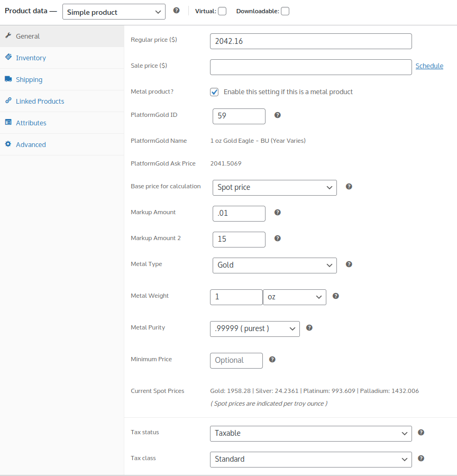Viewport: 457px width, 476px height.
Task: Toggle the Downloadable checkbox
Action: pos(285,11)
